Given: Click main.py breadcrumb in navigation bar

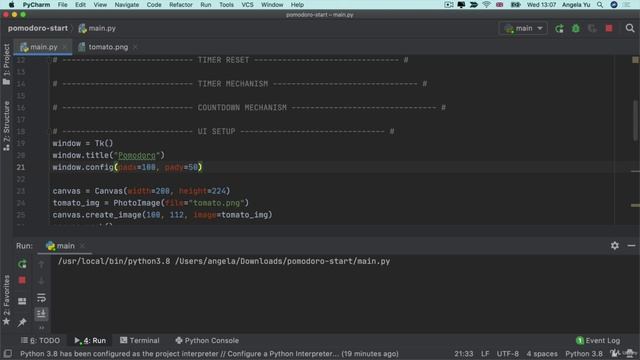Looking at the screenshot, I should tap(97, 28).
